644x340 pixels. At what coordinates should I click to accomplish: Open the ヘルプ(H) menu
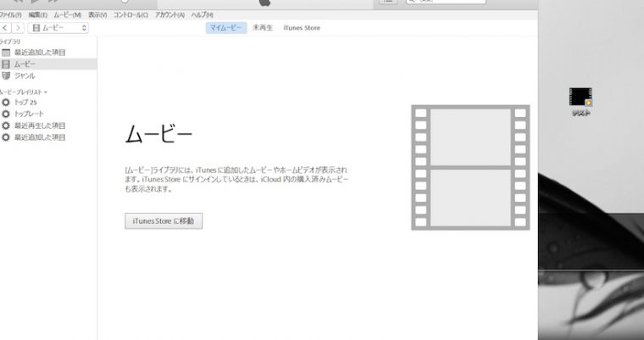tap(202, 14)
